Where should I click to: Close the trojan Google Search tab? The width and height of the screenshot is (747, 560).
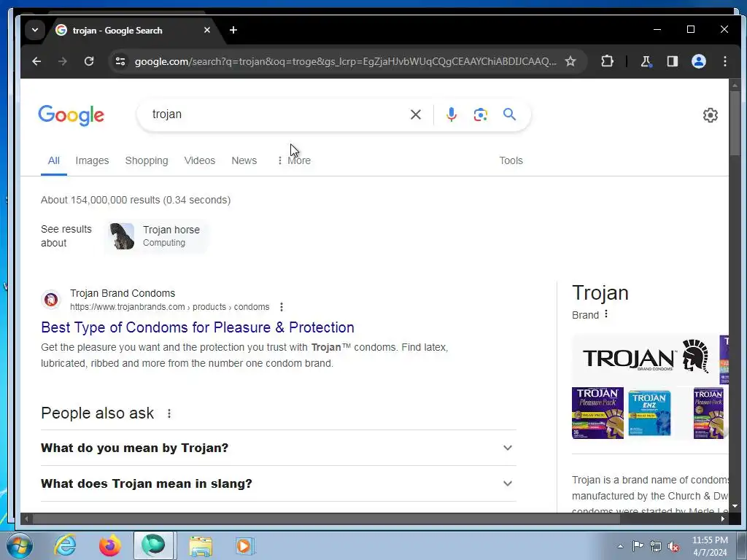pyautogui.click(x=206, y=30)
